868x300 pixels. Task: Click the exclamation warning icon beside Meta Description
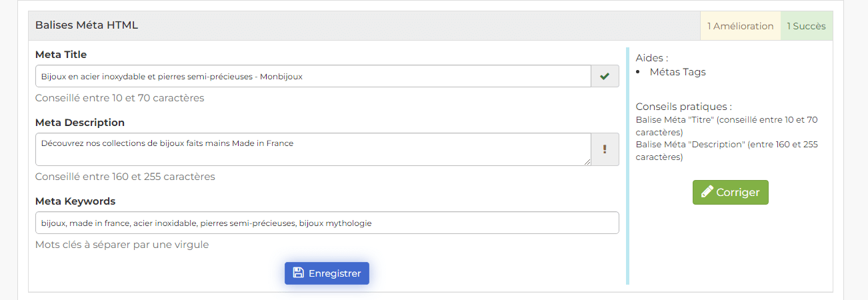click(x=605, y=149)
